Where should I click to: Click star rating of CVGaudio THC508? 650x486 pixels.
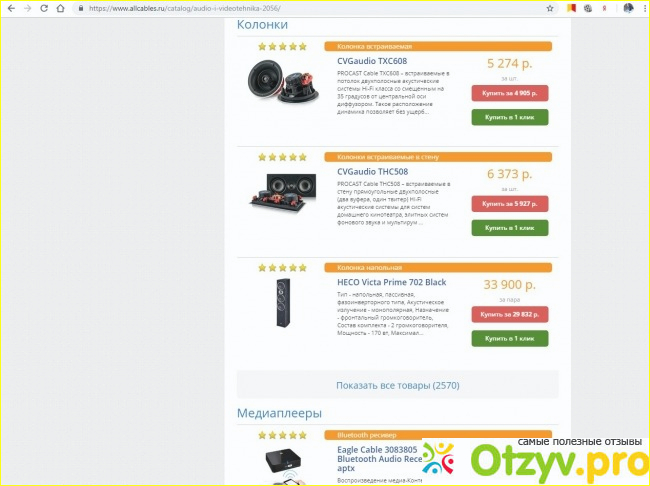point(282,157)
